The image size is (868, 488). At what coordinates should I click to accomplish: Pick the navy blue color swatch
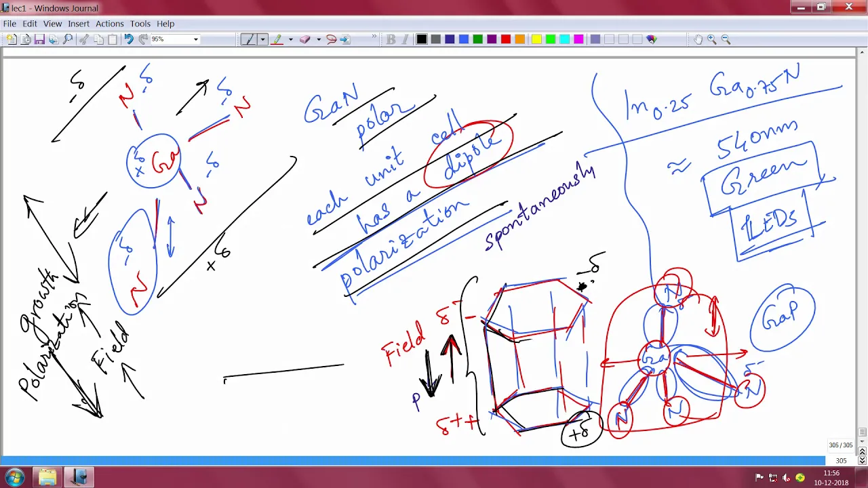450,39
